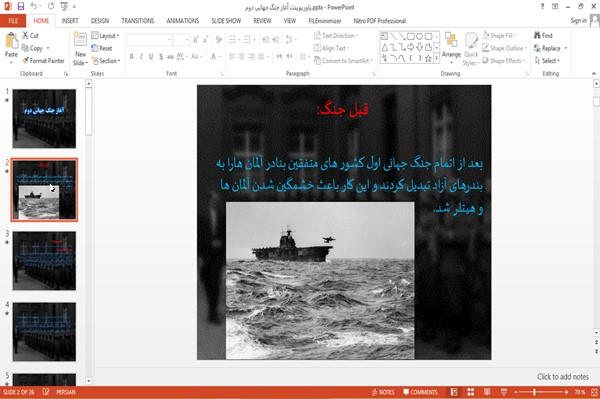The image size is (600, 399).
Task: Click the 'Click to add notes' area
Action: 562,377
